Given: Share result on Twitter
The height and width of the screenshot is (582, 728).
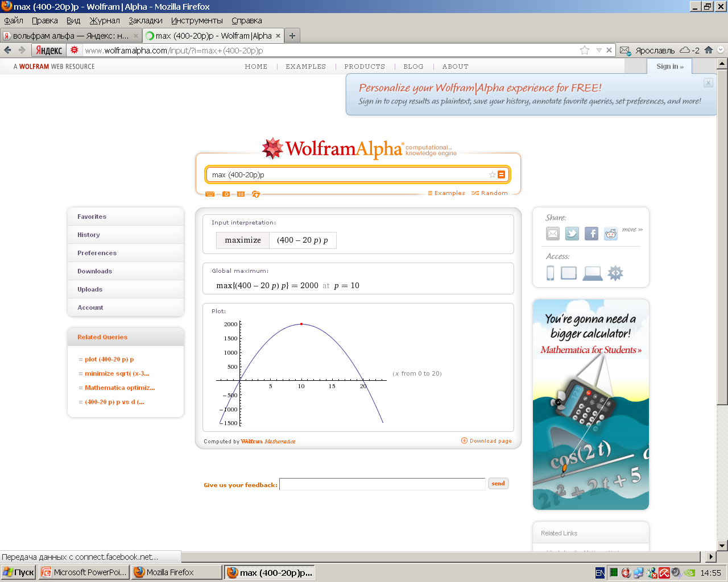Looking at the screenshot, I should tap(572, 234).
